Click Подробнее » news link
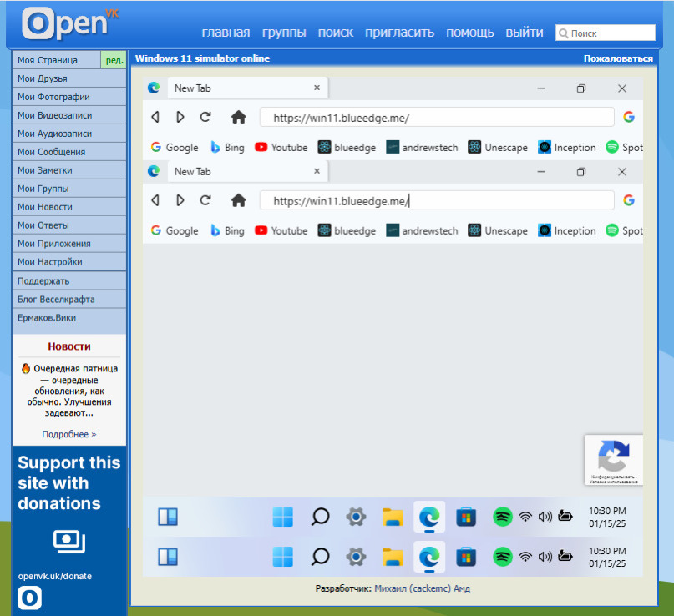Viewport: 674px width, 616px height. [x=69, y=434]
